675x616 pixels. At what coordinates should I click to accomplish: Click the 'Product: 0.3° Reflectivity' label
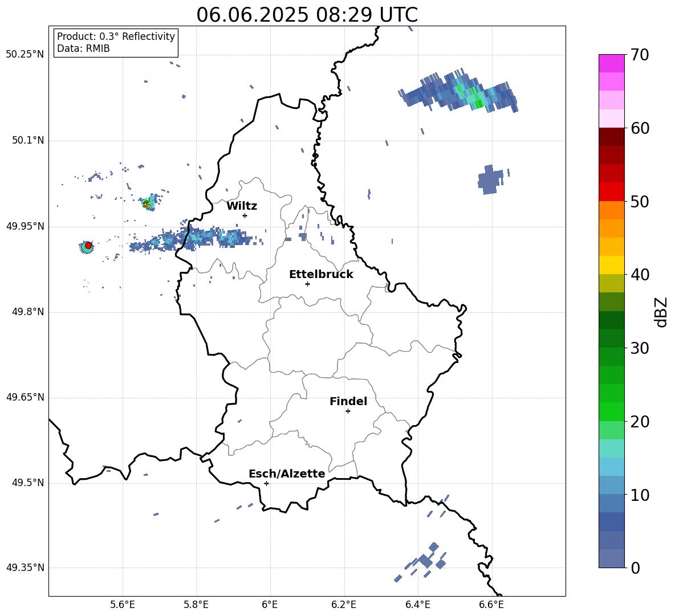[116, 36]
